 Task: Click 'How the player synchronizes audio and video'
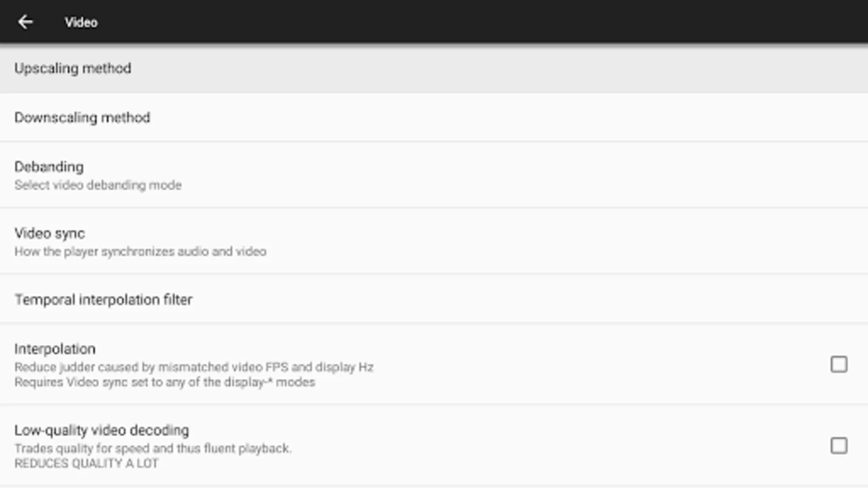coord(140,251)
